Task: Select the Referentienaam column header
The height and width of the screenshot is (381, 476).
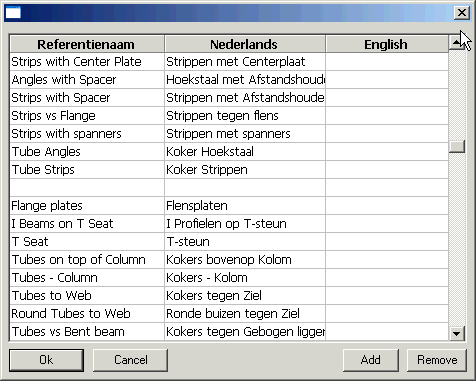Action: pyautogui.click(x=87, y=44)
